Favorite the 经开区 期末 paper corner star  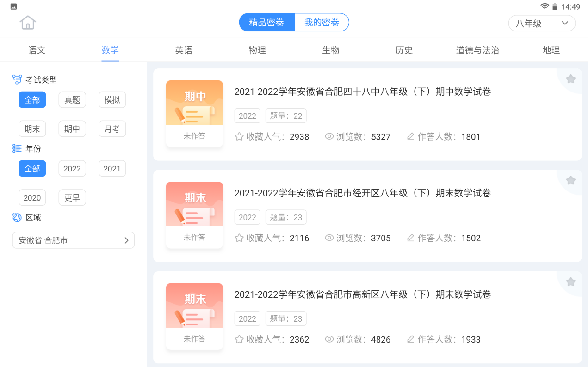point(571,180)
